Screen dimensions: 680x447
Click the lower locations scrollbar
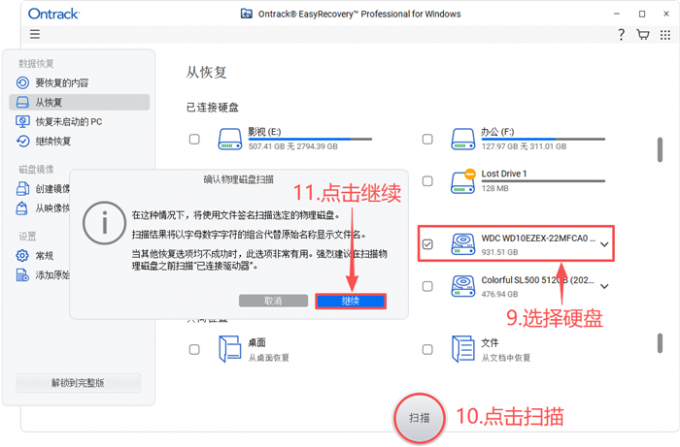(x=660, y=343)
